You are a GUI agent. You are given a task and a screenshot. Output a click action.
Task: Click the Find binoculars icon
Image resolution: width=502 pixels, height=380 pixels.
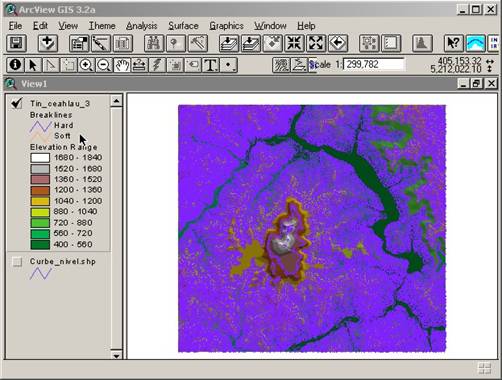[154, 43]
